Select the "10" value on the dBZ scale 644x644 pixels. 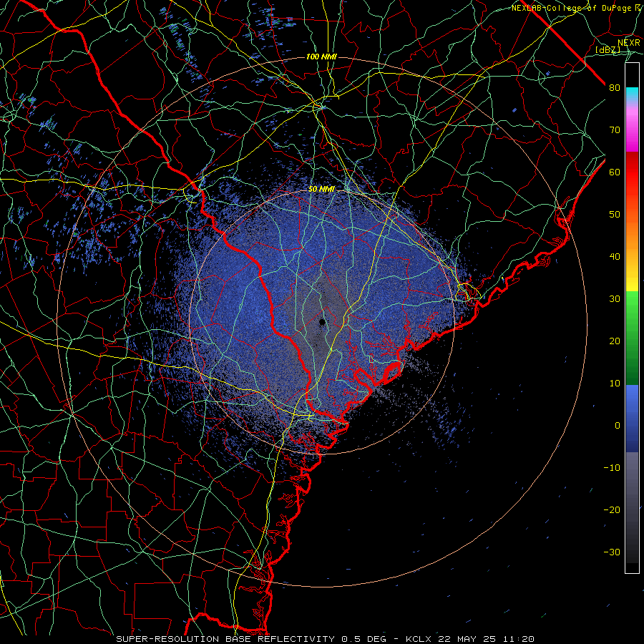[615, 384]
